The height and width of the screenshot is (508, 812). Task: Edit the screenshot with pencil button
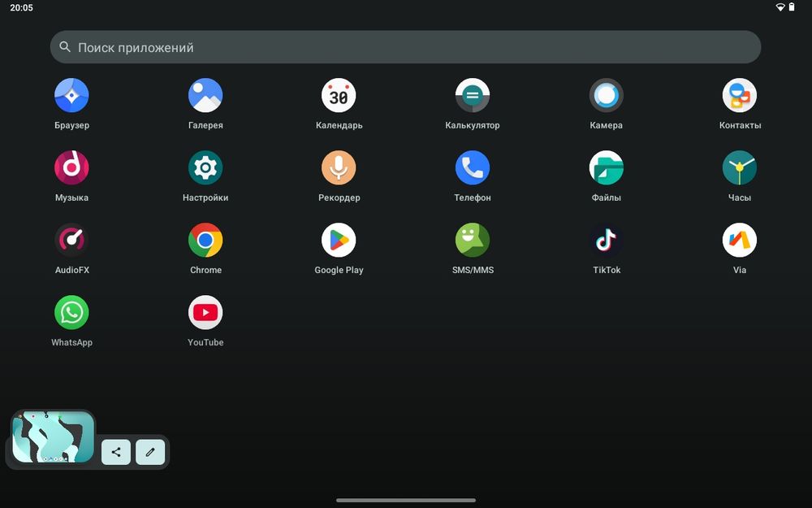point(150,452)
